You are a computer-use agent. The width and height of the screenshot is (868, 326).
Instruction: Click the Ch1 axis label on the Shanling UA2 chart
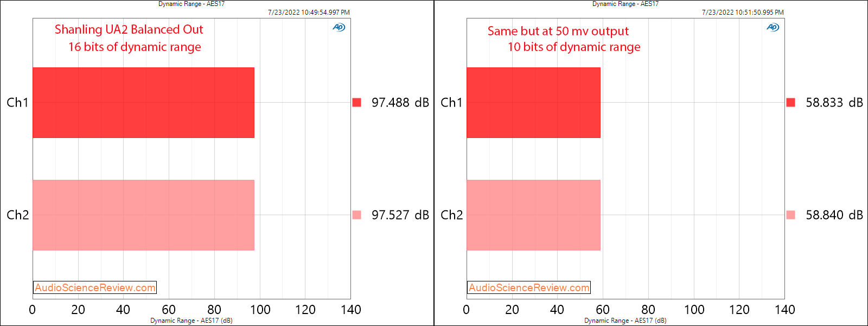(17, 102)
